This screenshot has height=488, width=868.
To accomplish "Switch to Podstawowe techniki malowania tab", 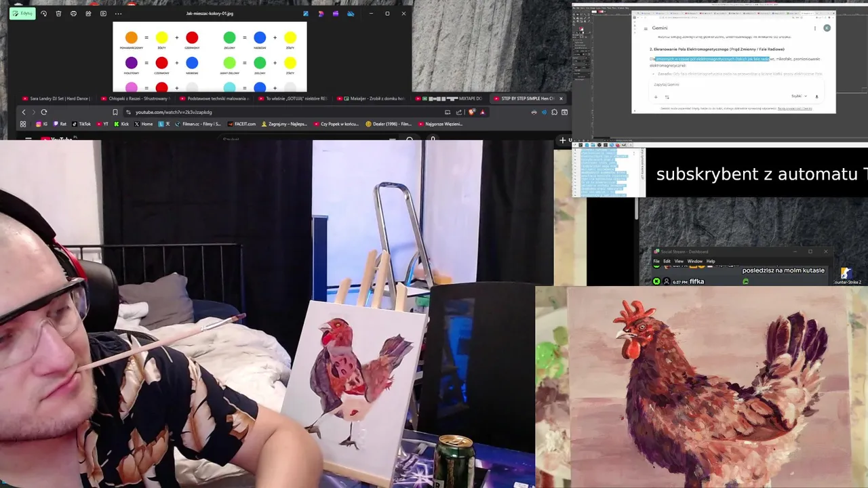I will tap(214, 98).
